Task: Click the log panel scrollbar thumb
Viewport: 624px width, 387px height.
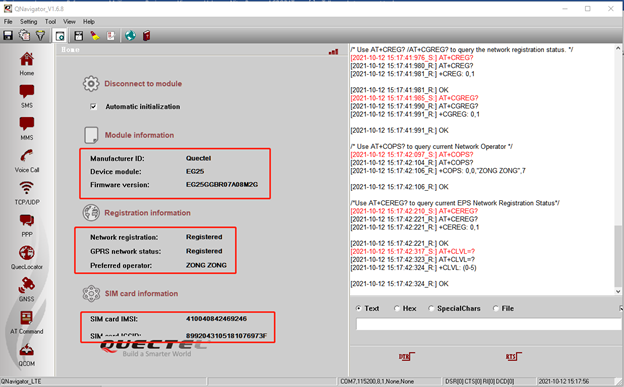Action: 618,256
